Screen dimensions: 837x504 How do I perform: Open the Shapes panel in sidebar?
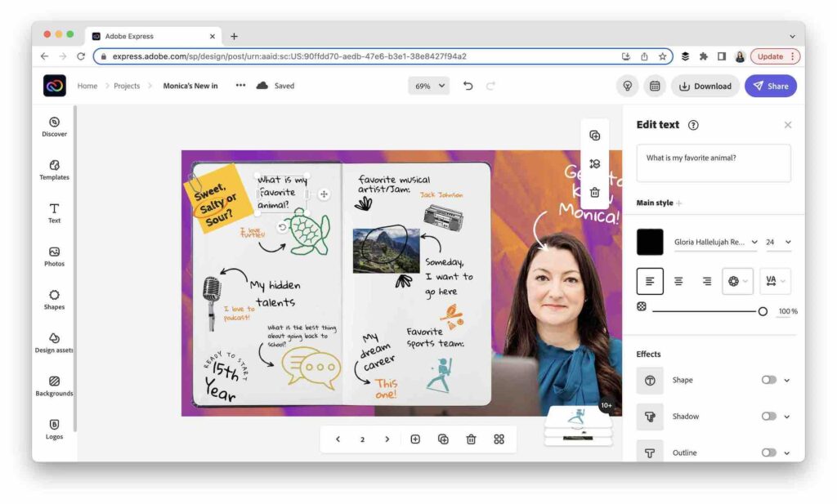54,298
